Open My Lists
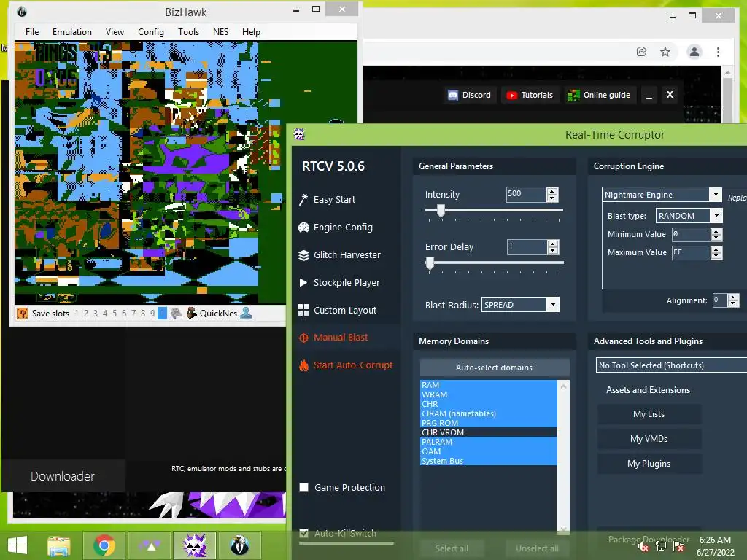This screenshot has height=560, width=747. [x=649, y=414]
